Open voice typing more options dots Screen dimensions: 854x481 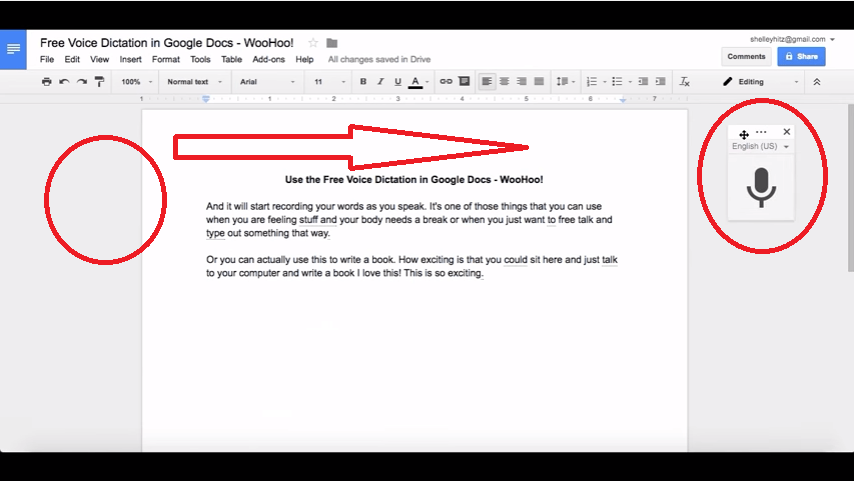[761, 132]
